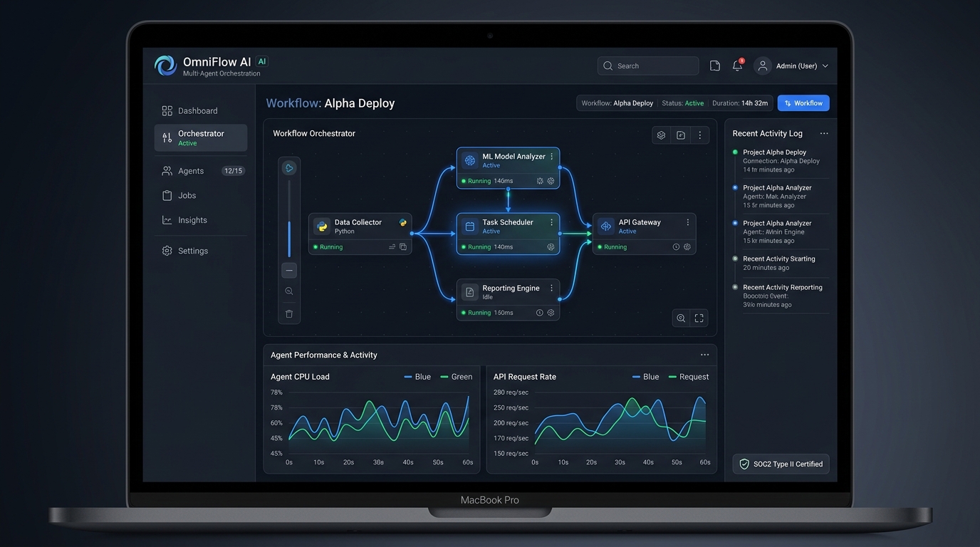Open Recent Activity Log more options

824,134
